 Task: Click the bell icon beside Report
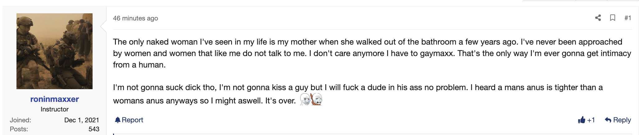coord(117,120)
